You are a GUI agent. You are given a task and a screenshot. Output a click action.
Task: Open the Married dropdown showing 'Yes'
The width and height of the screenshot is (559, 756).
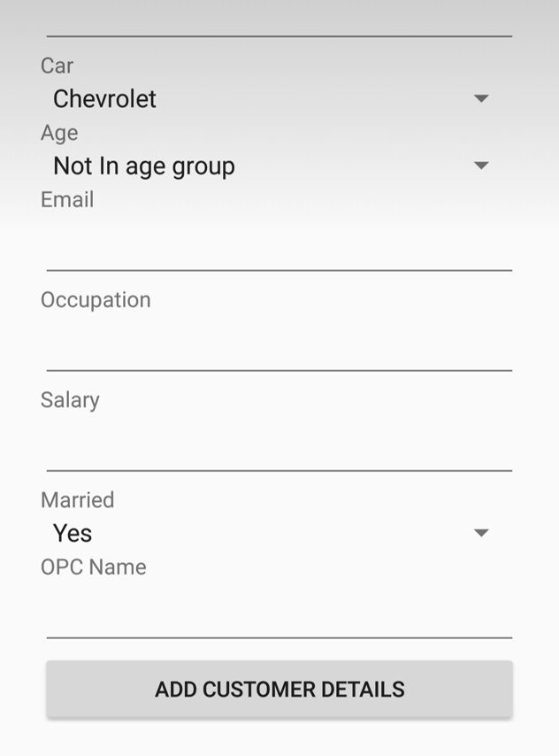[x=265, y=533]
